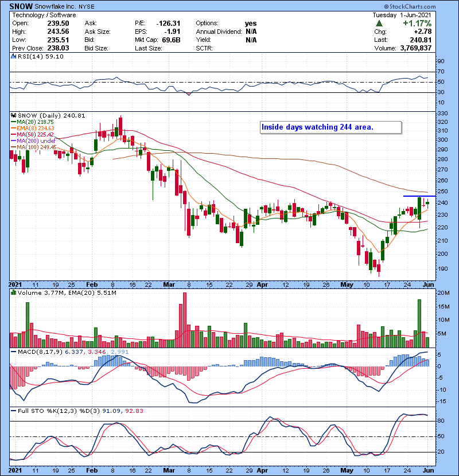
Task: Click the 190 price axis label
Action: pyautogui.click(x=442, y=268)
